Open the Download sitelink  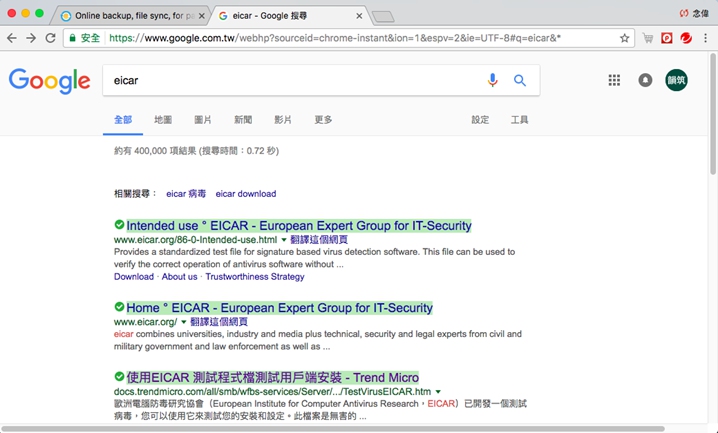coord(134,276)
